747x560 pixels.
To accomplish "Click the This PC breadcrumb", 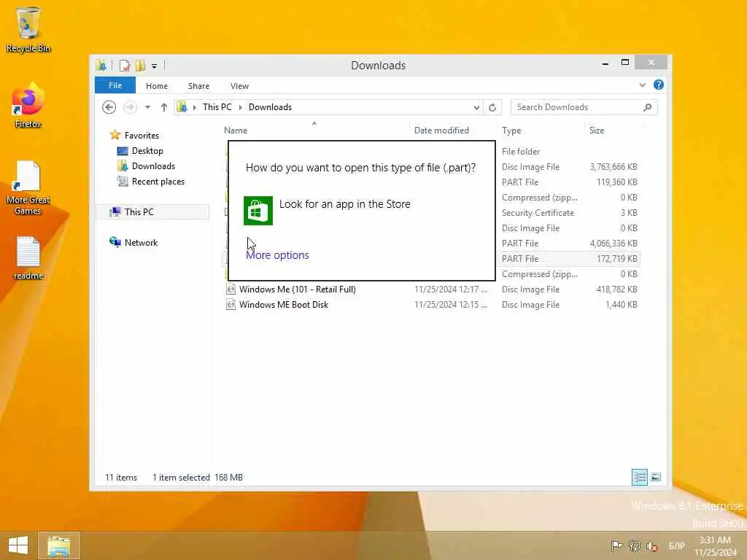I will (x=217, y=107).
